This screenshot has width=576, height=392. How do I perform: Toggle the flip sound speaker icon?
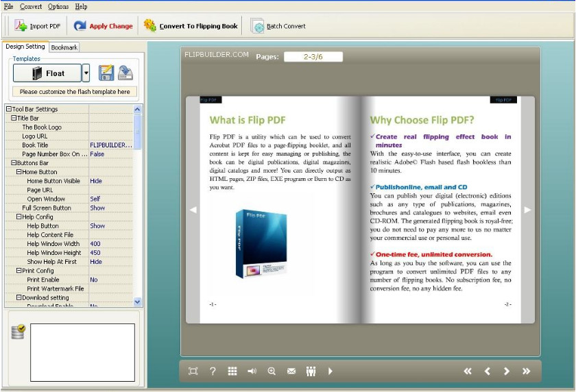tap(252, 371)
